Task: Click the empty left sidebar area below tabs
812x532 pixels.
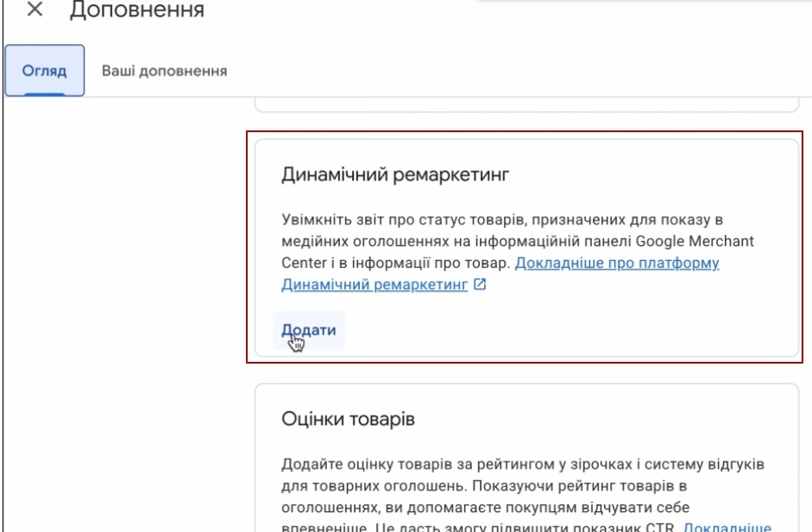Action: point(121,302)
